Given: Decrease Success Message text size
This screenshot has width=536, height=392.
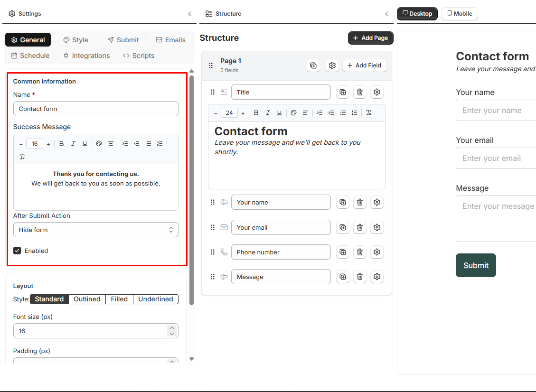Looking at the screenshot, I should 21,144.
